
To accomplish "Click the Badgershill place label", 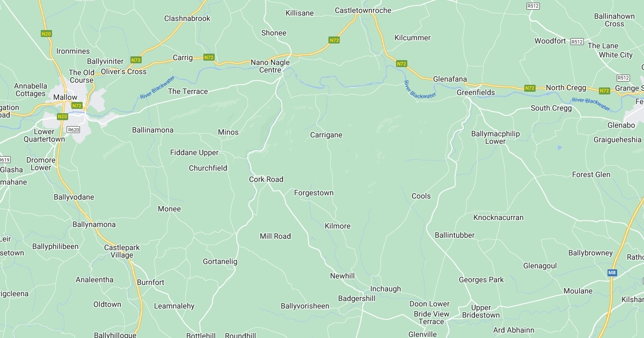I will pyautogui.click(x=357, y=299).
